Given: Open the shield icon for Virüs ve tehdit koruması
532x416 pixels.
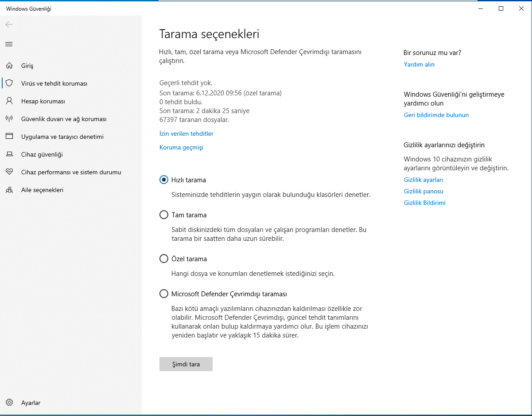Looking at the screenshot, I should (9, 83).
